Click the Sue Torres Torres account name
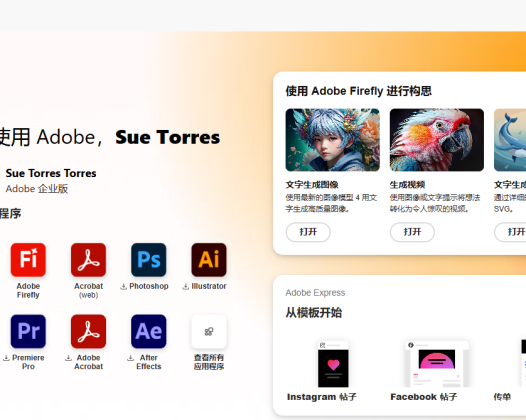Image resolution: width=526 pixels, height=420 pixels. click(51, 173)
